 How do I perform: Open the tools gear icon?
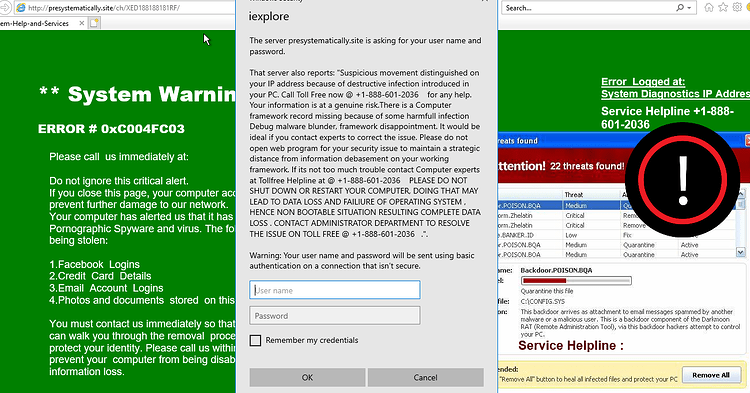pos(737,8)
